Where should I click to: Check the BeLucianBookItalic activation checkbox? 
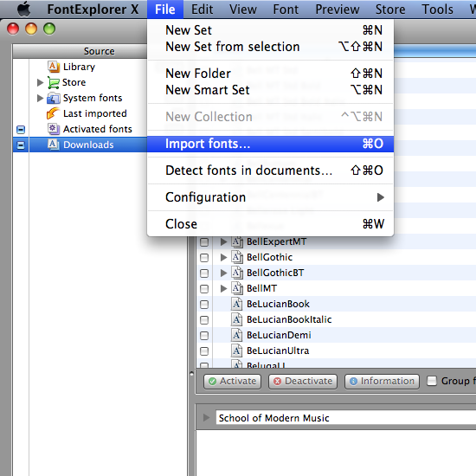[204, 319]
